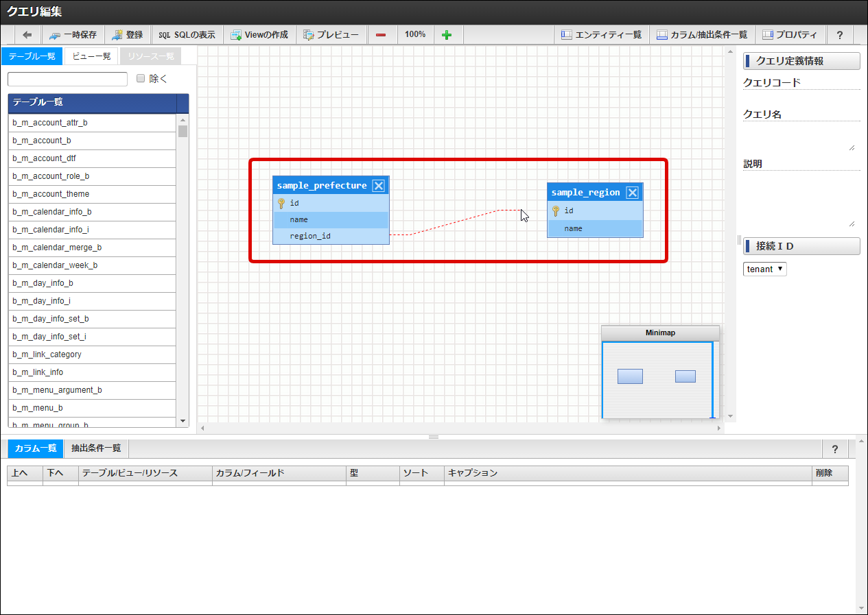Viewport: 868px width, 615px height.
Task: Switch to the ビュー一覧 tab
Action: tap(91, 56)
